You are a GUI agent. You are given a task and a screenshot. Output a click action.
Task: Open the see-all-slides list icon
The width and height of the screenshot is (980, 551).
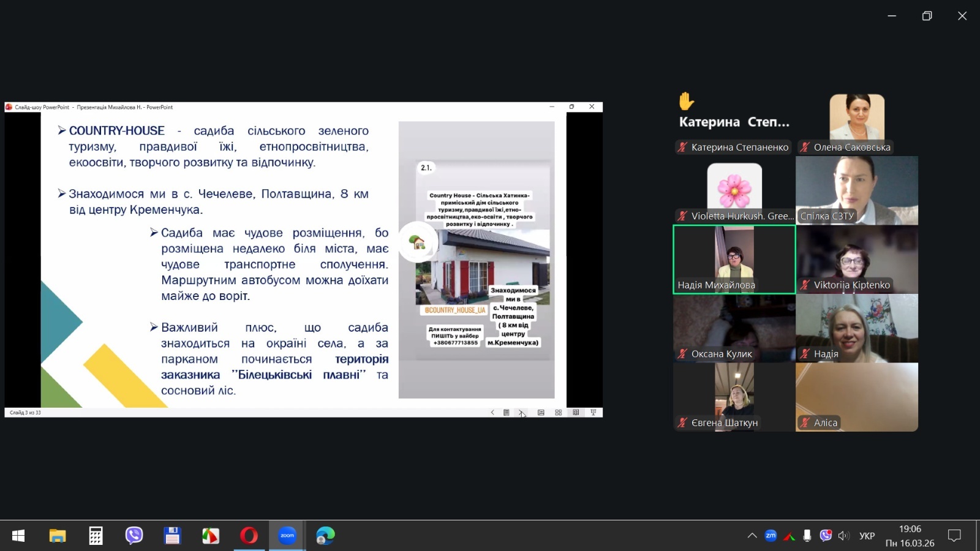click(507, 413)
